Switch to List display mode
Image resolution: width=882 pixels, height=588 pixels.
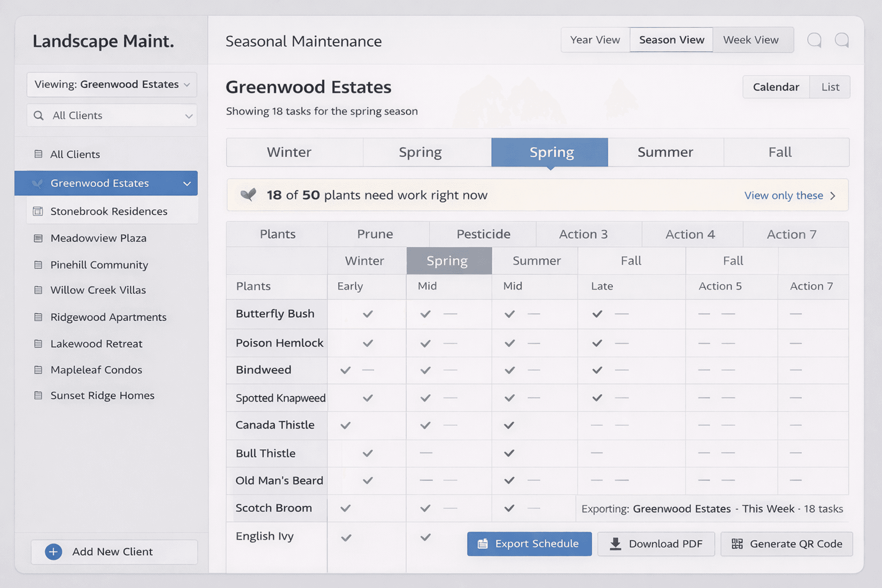pyautogui.click(x=830, y=87)
